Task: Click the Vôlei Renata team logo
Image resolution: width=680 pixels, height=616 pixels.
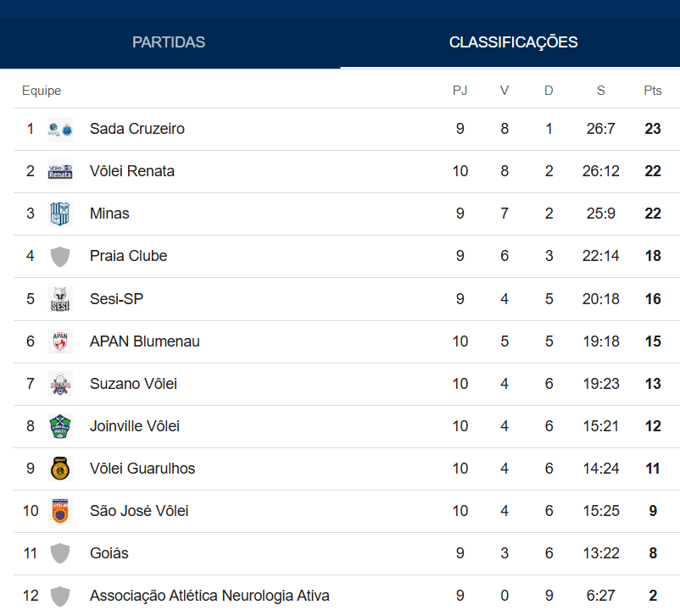Action: pos(60,172)
